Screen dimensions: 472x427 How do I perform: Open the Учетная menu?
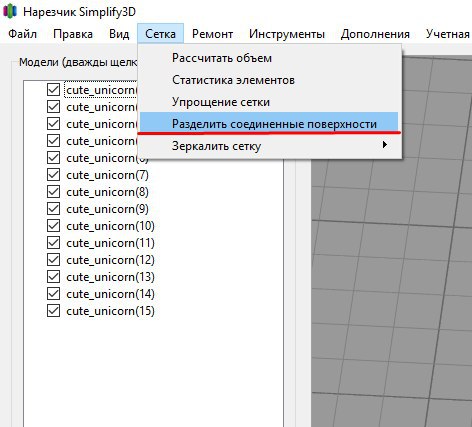448,34
